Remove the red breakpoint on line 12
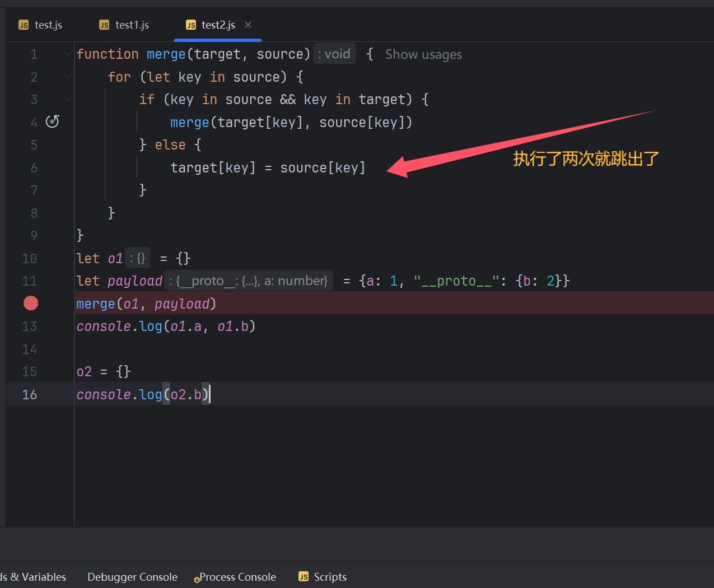714x588 pixels. coord(31,304)
